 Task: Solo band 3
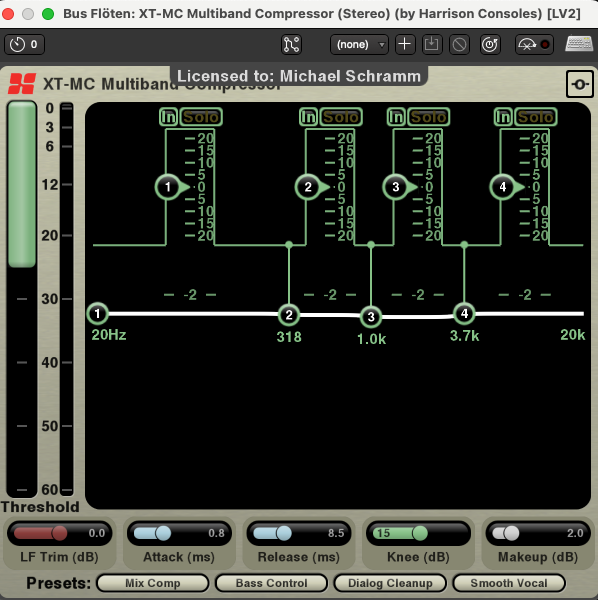coord(429,117)
